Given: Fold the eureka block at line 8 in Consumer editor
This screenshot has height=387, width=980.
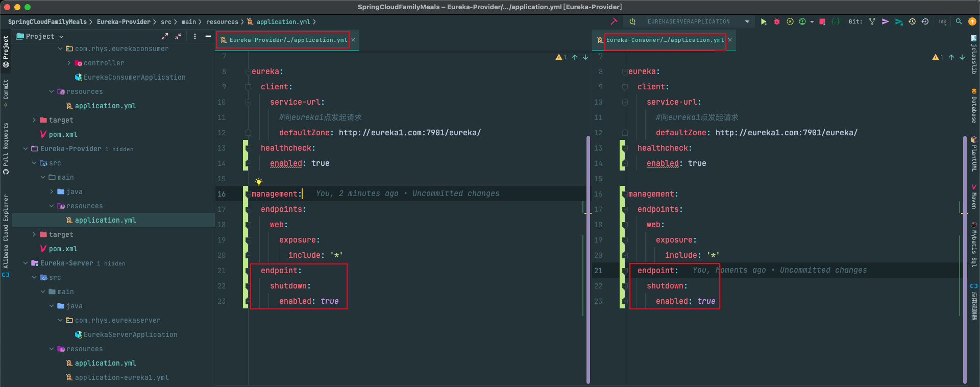Looking at the screenshot, I should [625, 72].
